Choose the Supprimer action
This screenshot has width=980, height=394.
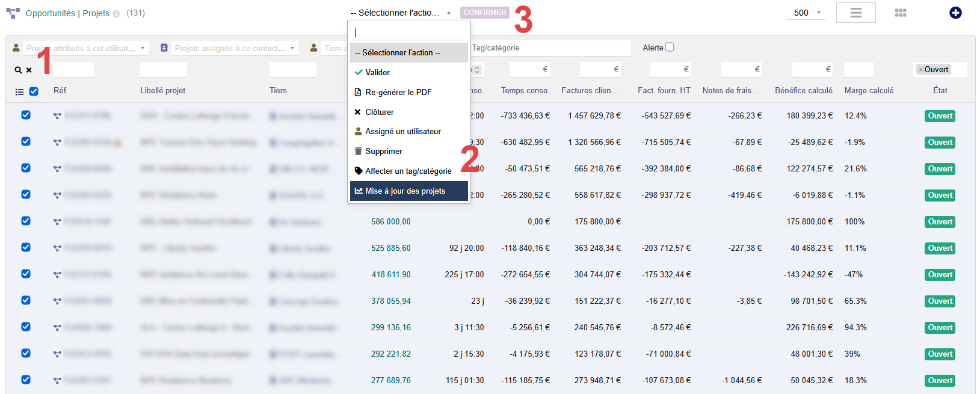409,151
